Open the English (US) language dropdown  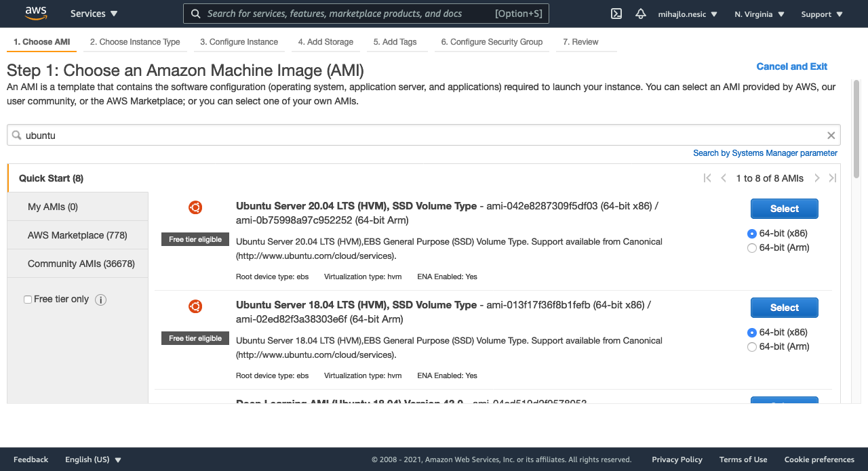pyautogui.click(x=93, y=459)
